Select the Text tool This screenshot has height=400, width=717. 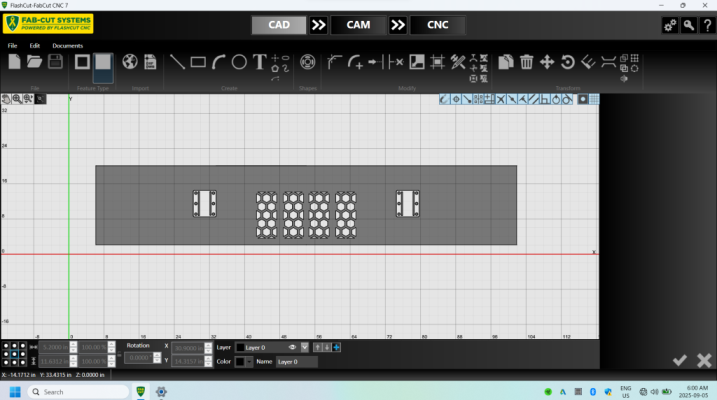pyautogui.click(x=259, y=62)
